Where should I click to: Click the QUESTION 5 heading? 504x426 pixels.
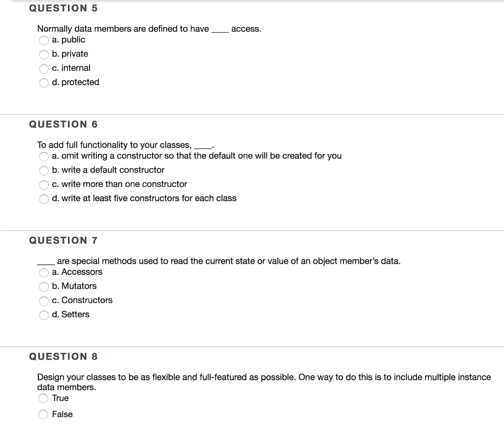click(x=63, y=8)
